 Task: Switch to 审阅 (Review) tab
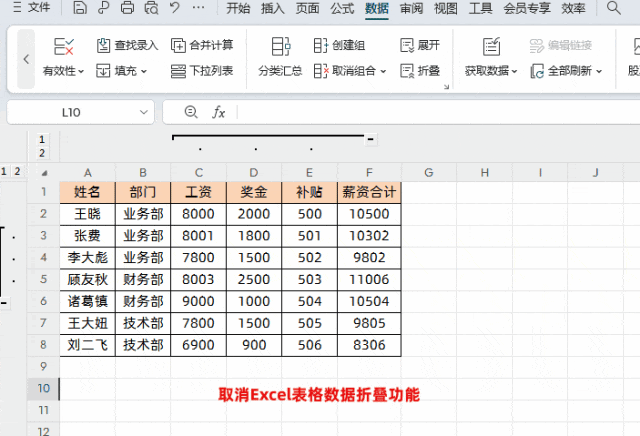411,9
